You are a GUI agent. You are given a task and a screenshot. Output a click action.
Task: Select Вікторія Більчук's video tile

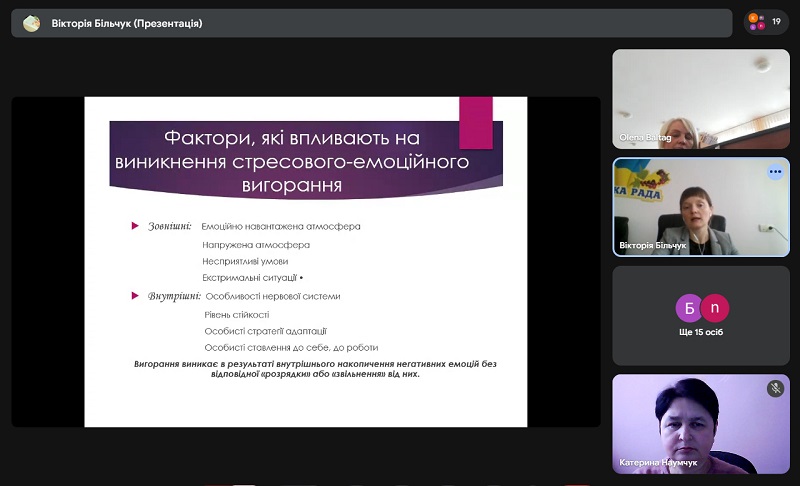[x=700, y=206]
